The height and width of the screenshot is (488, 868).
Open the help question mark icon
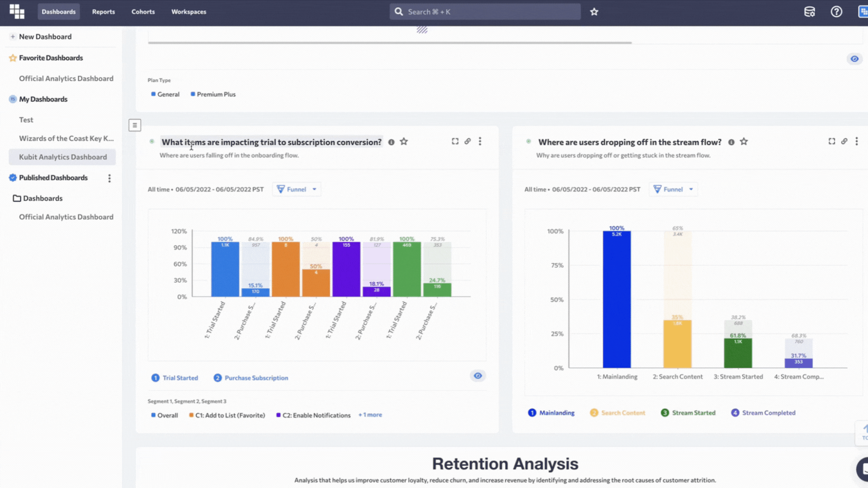point(836,12)
